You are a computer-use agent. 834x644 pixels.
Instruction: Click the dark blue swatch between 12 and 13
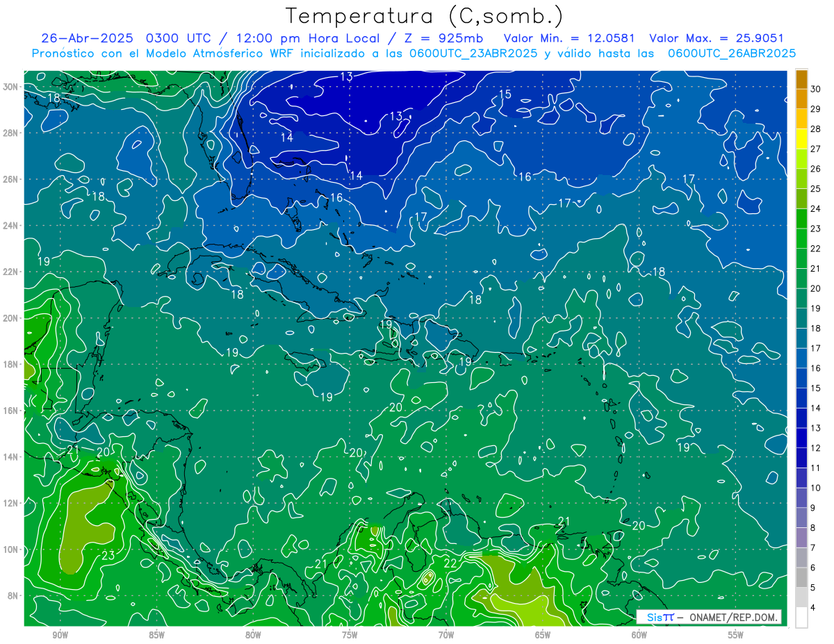[x=801, y=438]
